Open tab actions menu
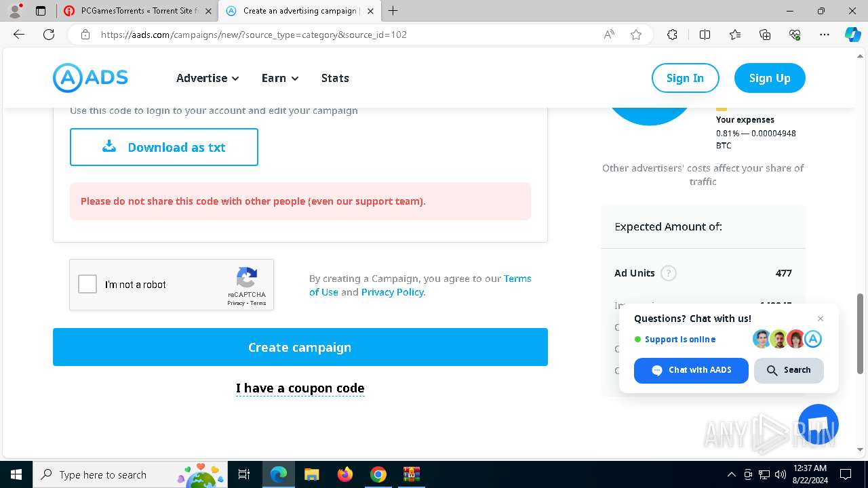The image size is (868, 488). [x=41, y=11]
